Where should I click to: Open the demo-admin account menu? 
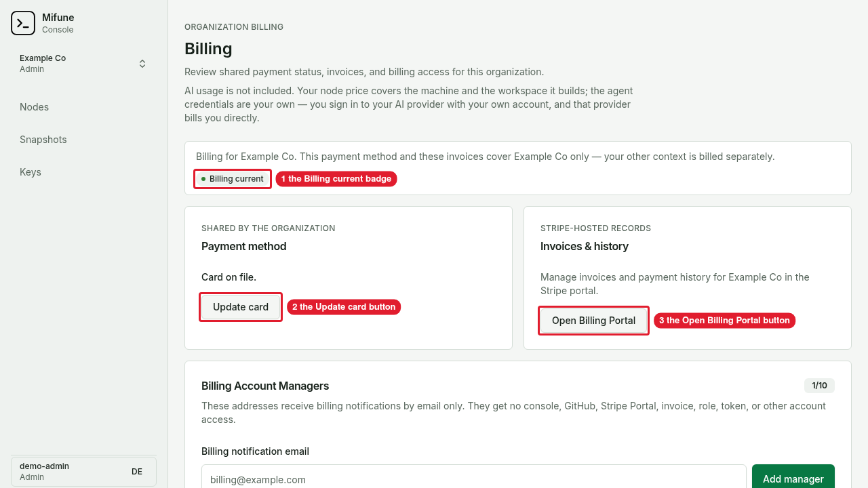click(83, 472)
